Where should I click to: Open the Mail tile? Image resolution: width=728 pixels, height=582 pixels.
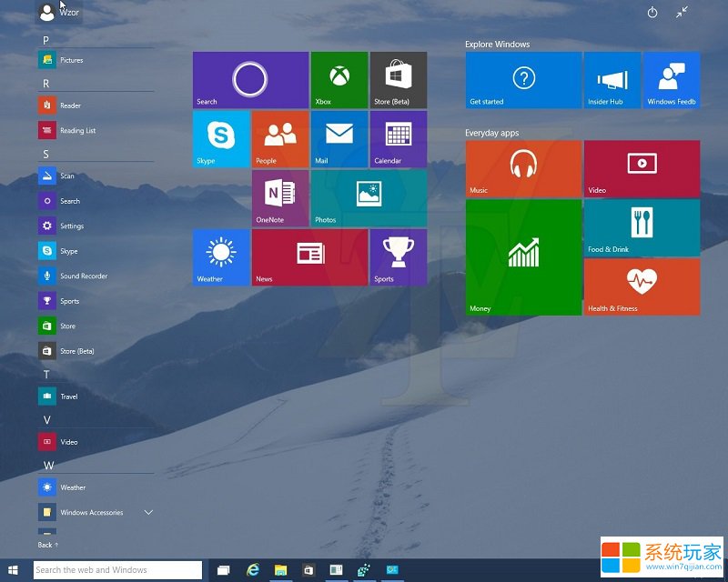coord(339,139)
